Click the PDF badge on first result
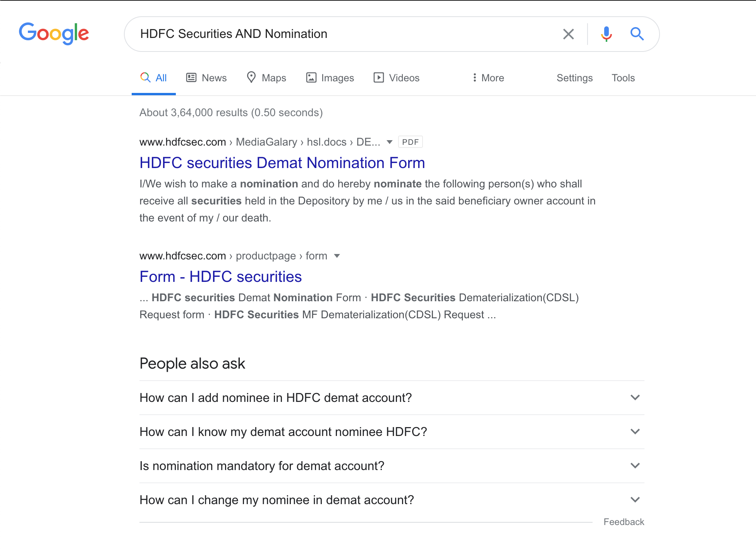 [x=410, y=142]
